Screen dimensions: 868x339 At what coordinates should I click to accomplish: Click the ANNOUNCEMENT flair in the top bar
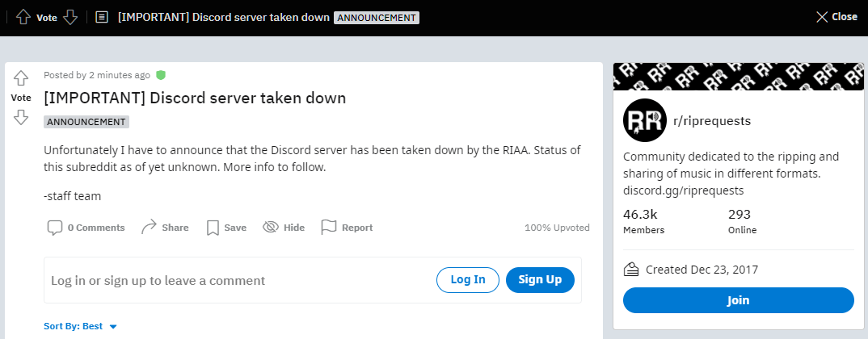377,18
